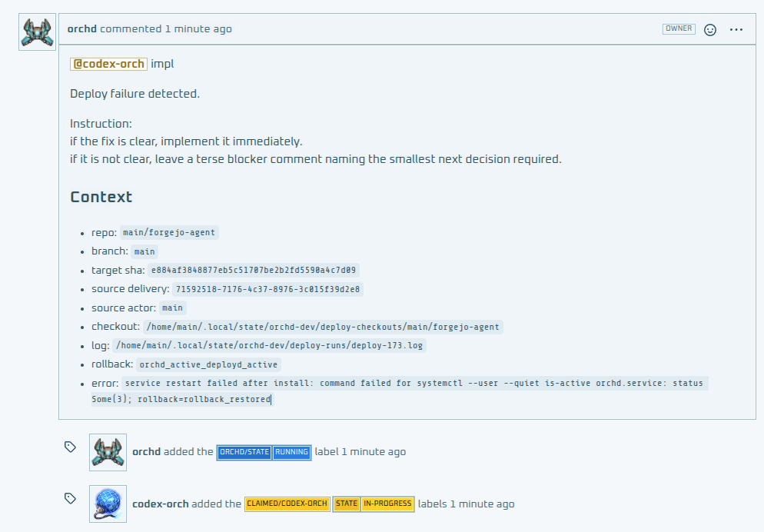Click the ORCHD/STATE RUNNING label

tap(264, 452)
